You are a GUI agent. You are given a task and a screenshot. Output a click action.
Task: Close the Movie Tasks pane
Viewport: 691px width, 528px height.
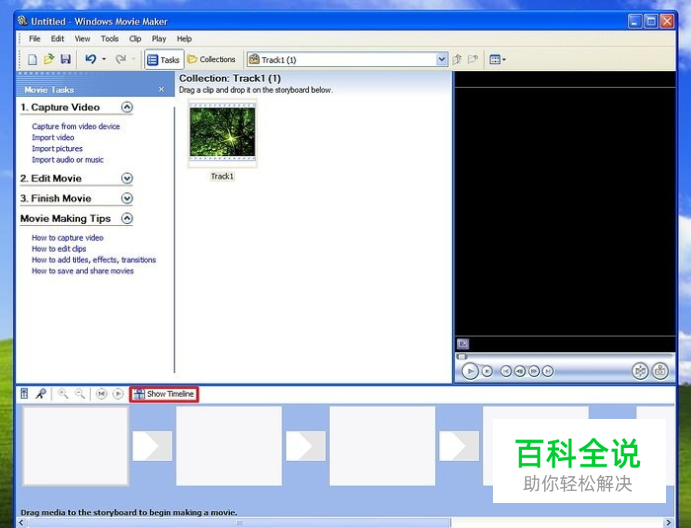[x=161, y=89]
